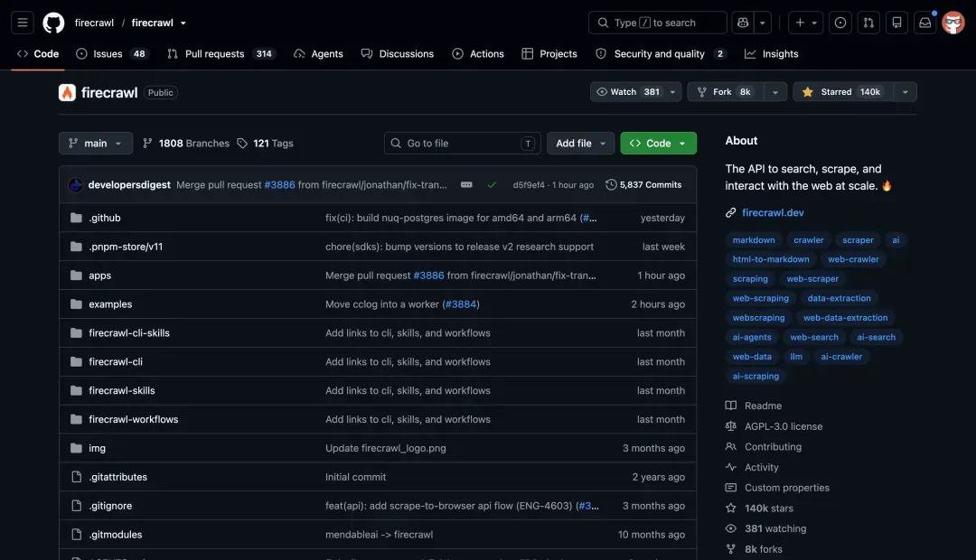Open the Insights tab

point(771,54)
